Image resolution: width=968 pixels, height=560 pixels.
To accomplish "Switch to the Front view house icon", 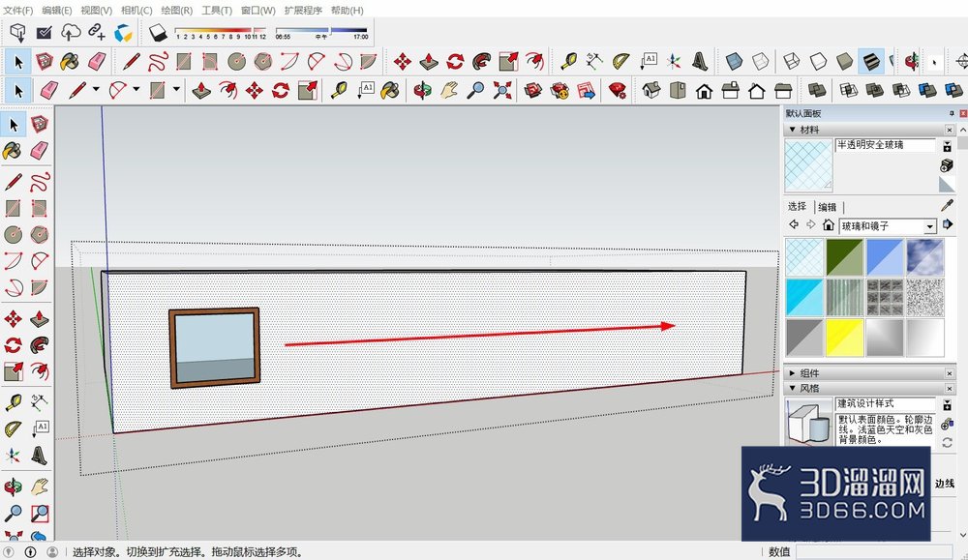I will click(704, 91).
